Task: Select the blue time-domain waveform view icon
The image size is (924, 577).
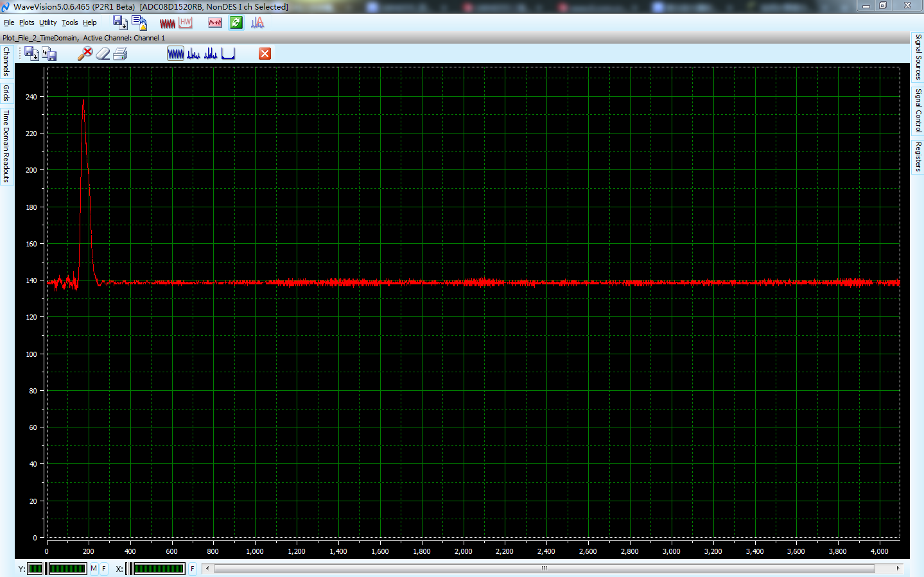Action: [175, 53]
